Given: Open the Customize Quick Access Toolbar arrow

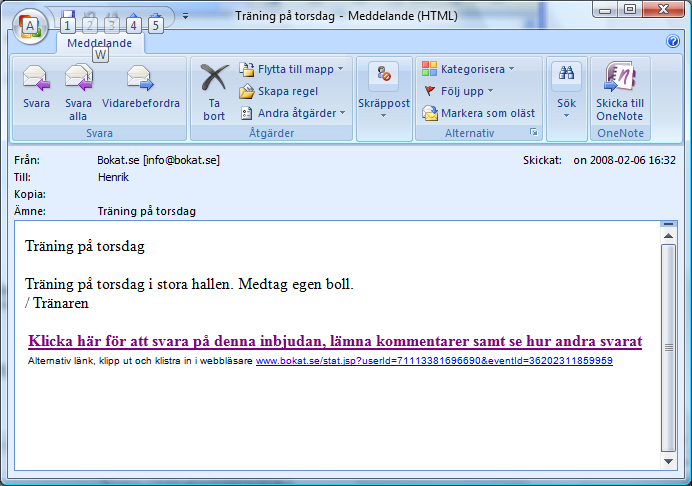Looking at the screenshot, I should [x=185, y=16].
